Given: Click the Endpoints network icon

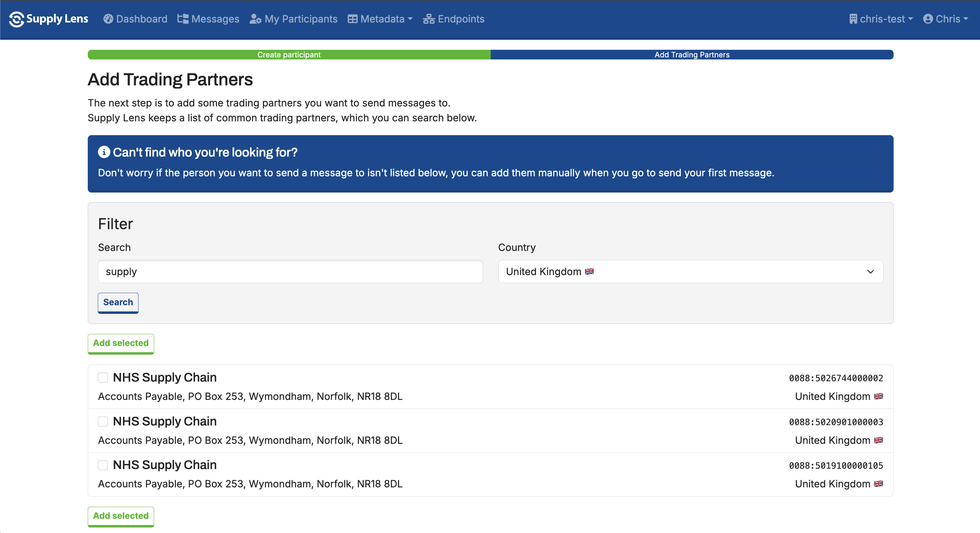Looking at the screenshot, I should 429,19.
